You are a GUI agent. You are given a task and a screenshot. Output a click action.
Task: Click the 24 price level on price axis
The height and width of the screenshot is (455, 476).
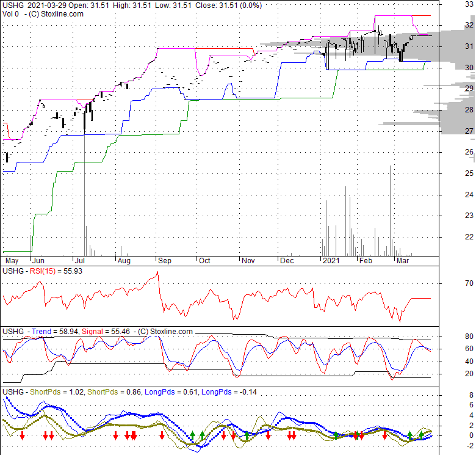coord(469,194)
